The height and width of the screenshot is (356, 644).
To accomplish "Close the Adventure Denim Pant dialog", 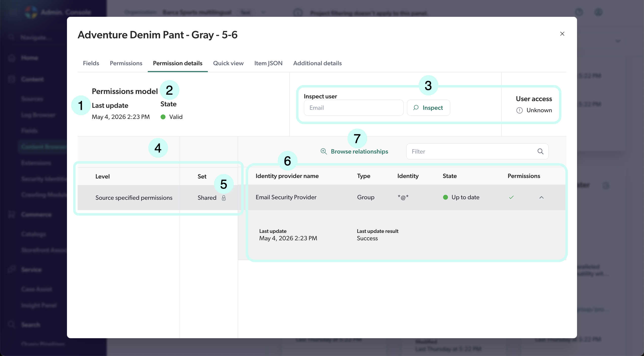I will (562, 34).
